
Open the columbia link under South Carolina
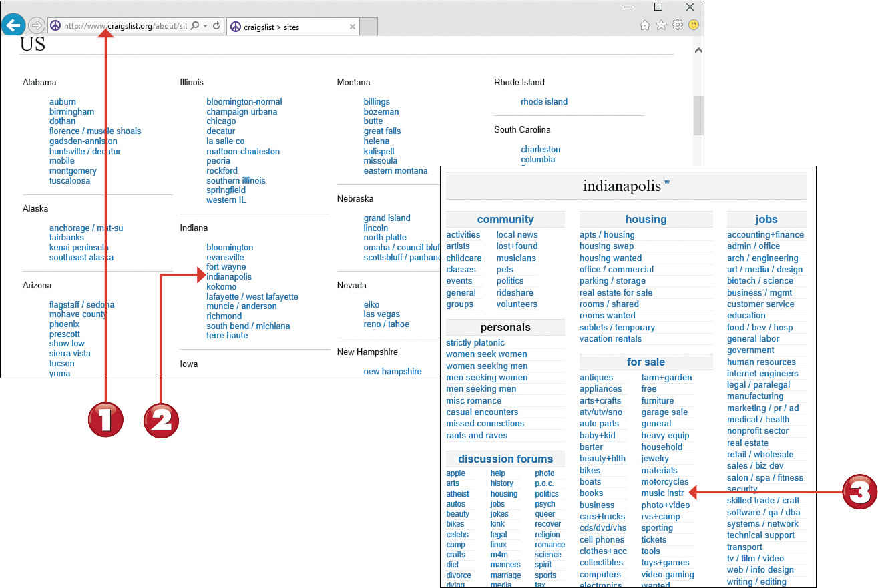coord(538,160)
